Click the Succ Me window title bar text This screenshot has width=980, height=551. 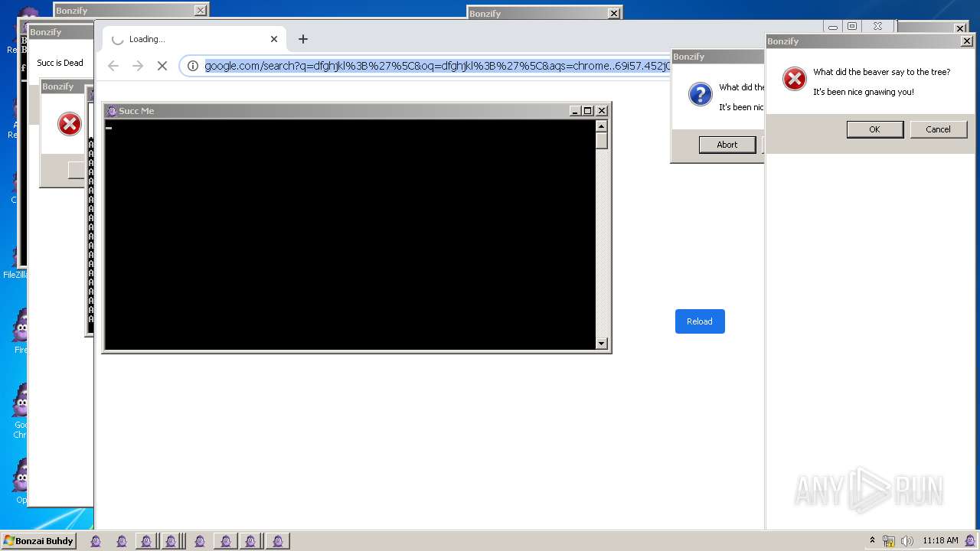(x=136, y=111)
